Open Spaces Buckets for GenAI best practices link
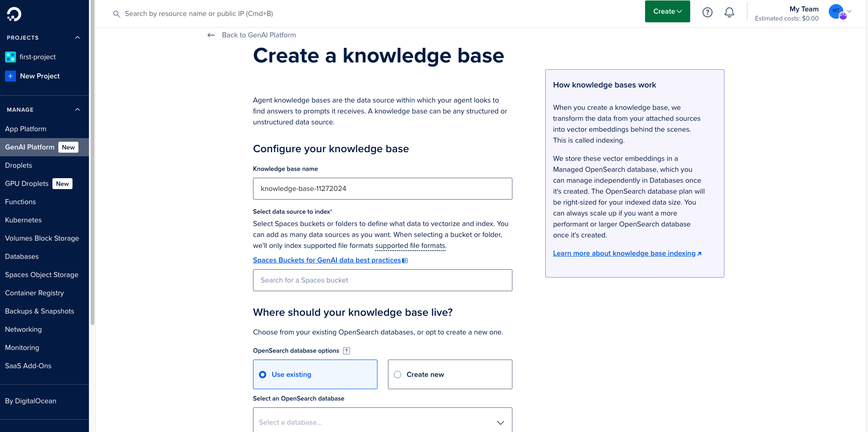 327,260
